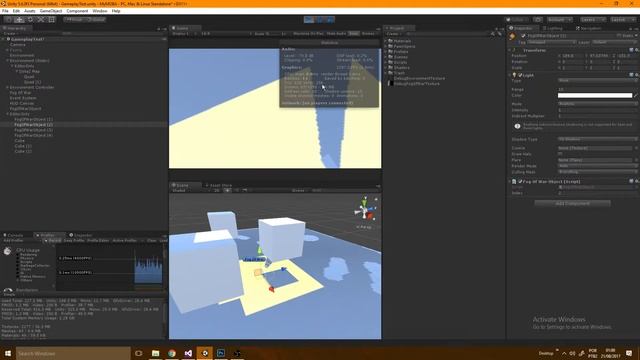Screen dimensions: 640x360
Task: Click the Windows Start button
Action: 8,353
